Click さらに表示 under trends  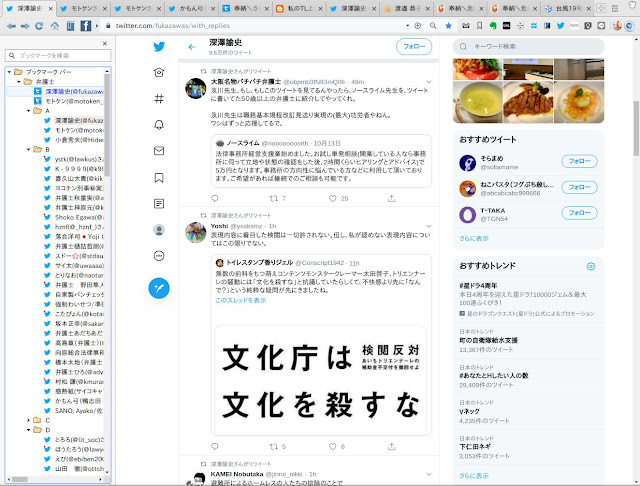[473, 476]
